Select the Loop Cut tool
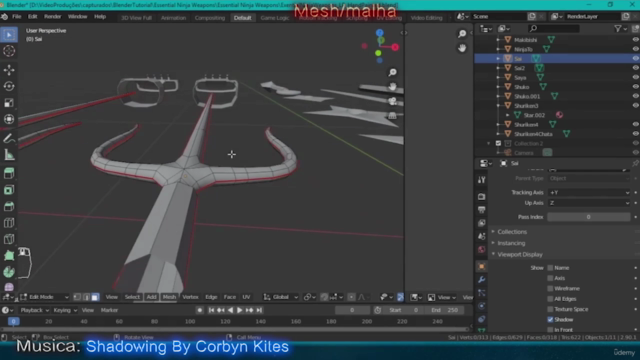This screenshot has height=360, width=640. click(x=9, y=222)
